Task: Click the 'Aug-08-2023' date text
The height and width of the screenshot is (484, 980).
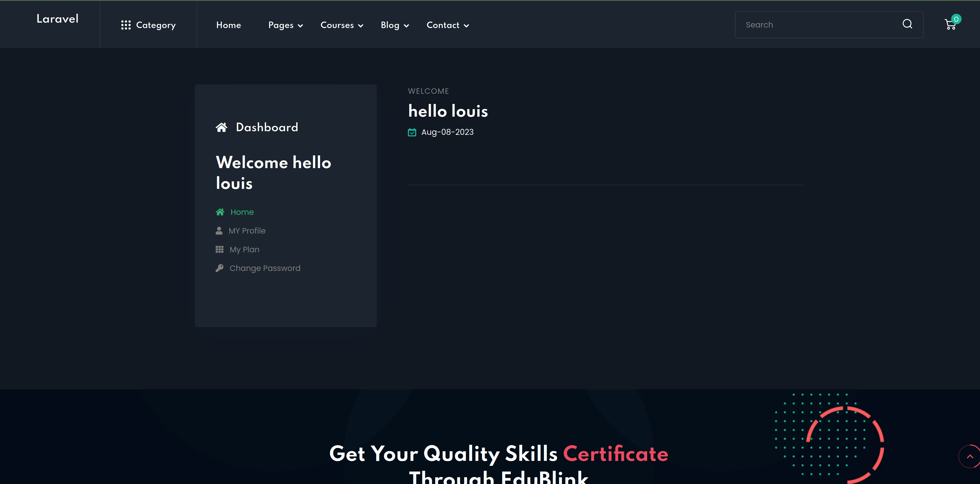Action: 447,132
